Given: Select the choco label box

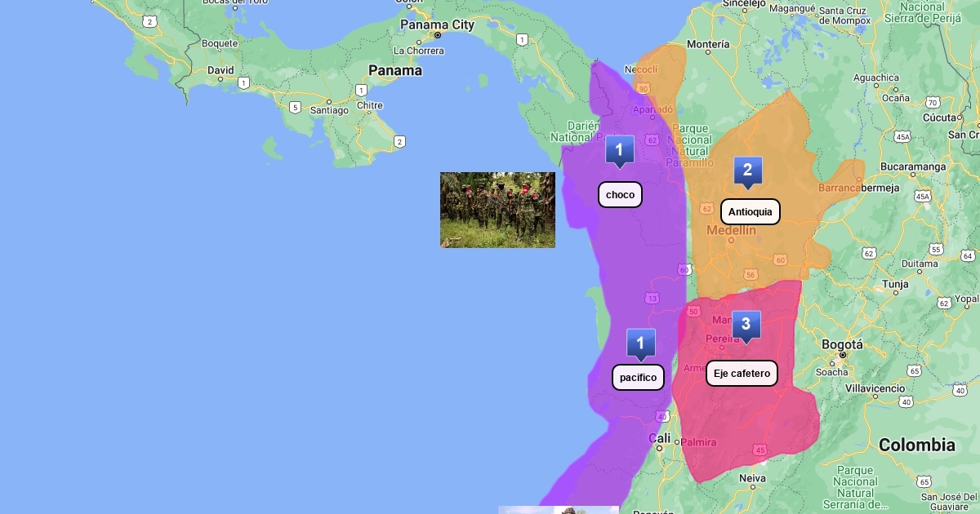Looking at the screenshot, I should 620,195.
